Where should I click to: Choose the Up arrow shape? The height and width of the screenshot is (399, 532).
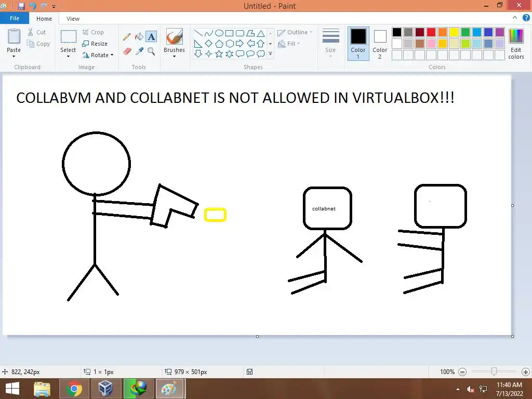pyautogui.click(x=261, y=44)
